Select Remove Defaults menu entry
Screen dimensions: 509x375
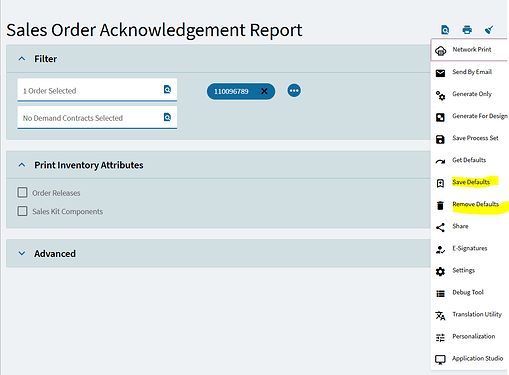point(469,204)
